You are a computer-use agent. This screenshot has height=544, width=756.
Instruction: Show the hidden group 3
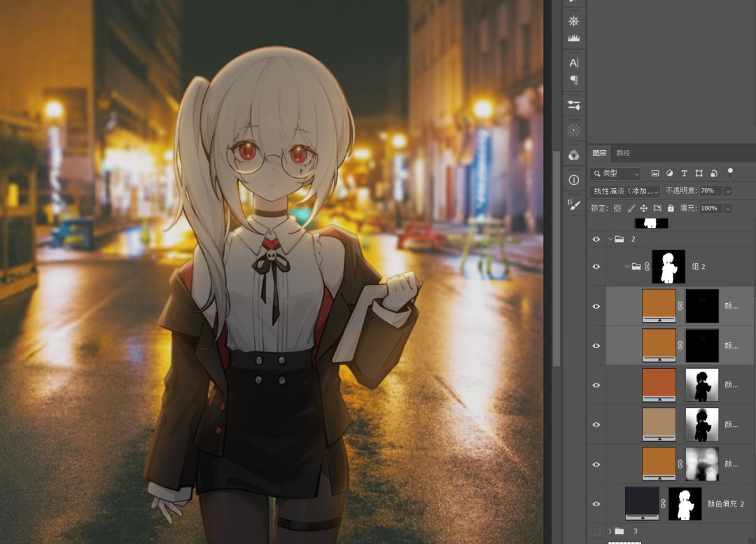(x=596, y=531)
